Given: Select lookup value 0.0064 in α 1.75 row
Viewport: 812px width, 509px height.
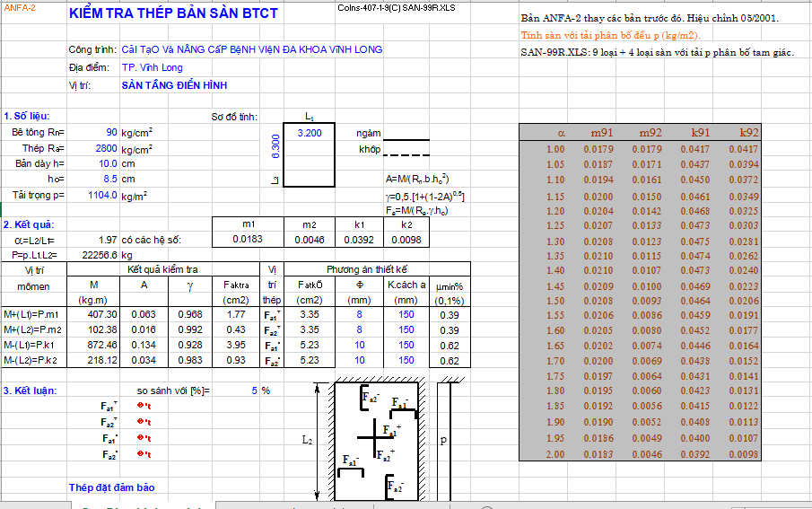Looking at the screenshot, I should pos(647,376).
